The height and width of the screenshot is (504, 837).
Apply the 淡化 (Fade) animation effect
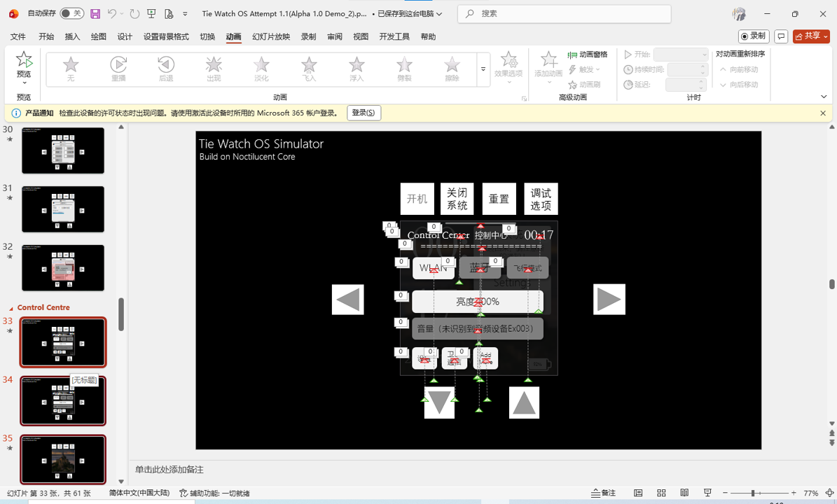pos(261,68)
